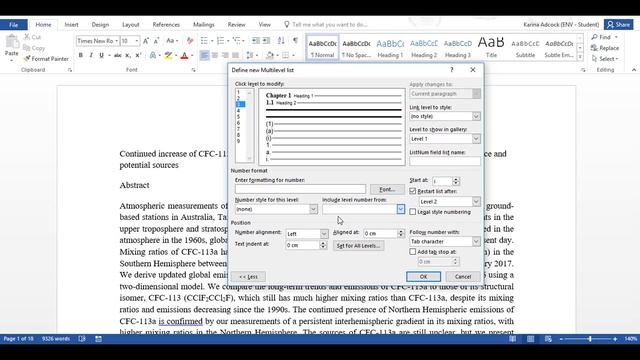Open font name dropdown Times New Roman
Image resolution: width=640 pixels, height=360 pixels.
116,41
